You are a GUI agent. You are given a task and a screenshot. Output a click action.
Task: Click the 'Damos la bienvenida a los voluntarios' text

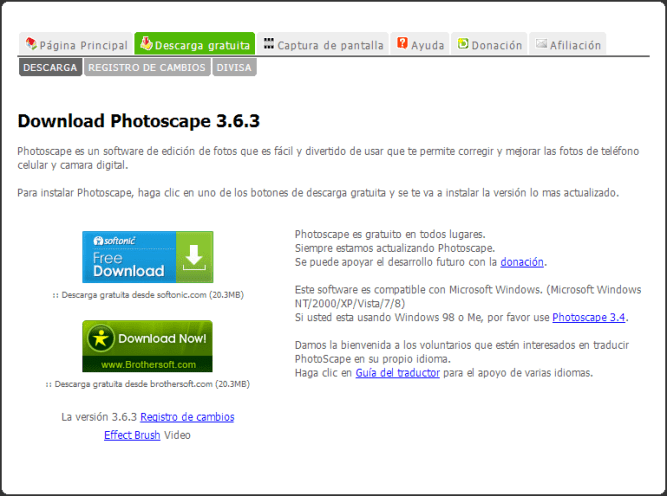pos(462,352)
